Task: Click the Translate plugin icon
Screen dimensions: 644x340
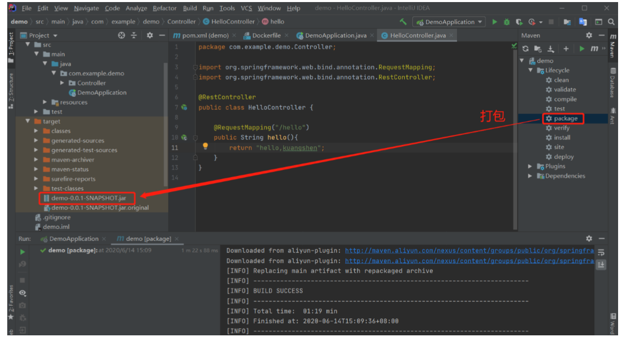Action: click(x=583, y=22)
